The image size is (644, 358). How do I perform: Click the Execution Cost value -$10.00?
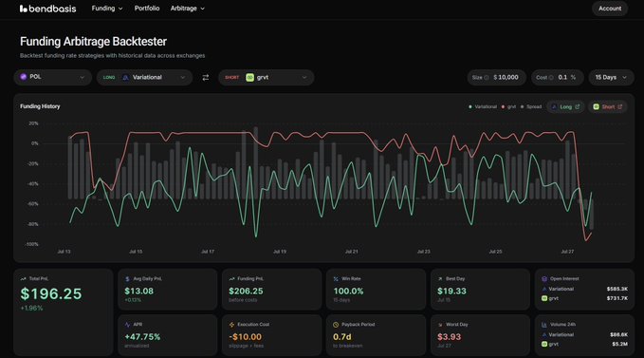pyautogui.click(x=246, y=336)
